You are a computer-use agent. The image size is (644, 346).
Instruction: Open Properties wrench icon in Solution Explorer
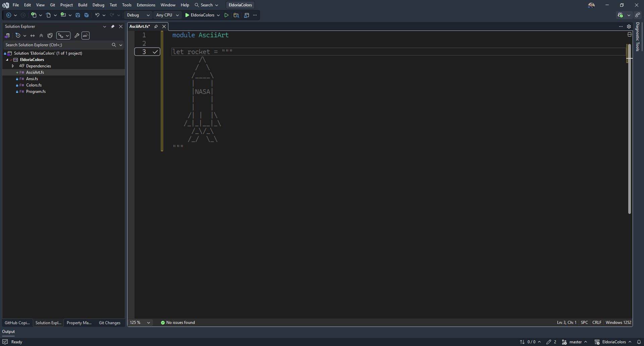click(x=77, y=36)
